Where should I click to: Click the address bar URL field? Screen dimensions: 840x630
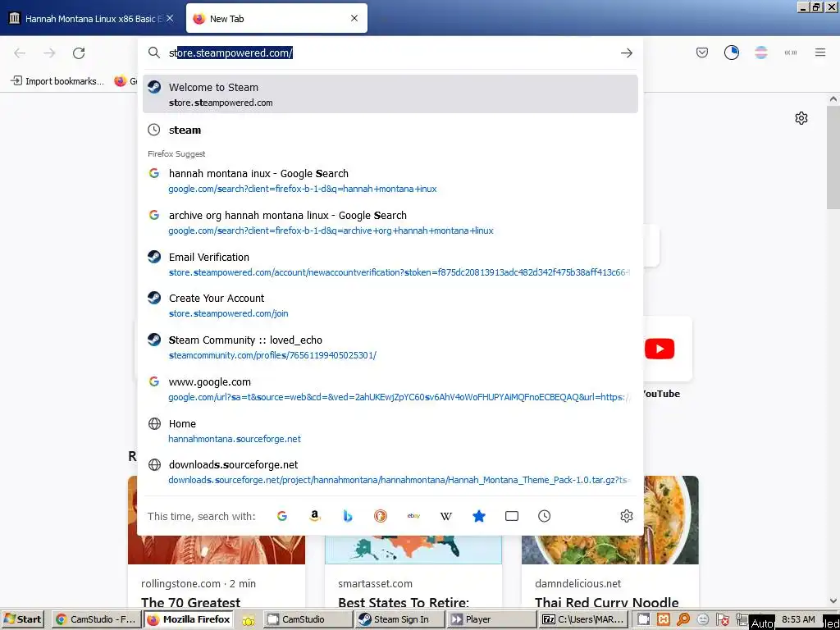(x=391, y=52)
